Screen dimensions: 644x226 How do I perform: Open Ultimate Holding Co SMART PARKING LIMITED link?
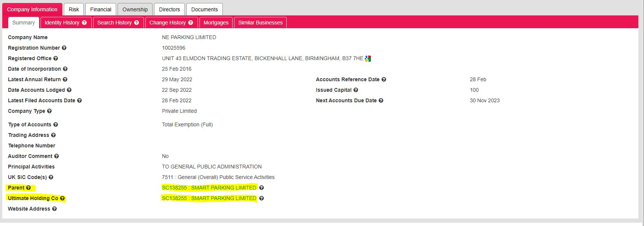[x=209, y=198]
